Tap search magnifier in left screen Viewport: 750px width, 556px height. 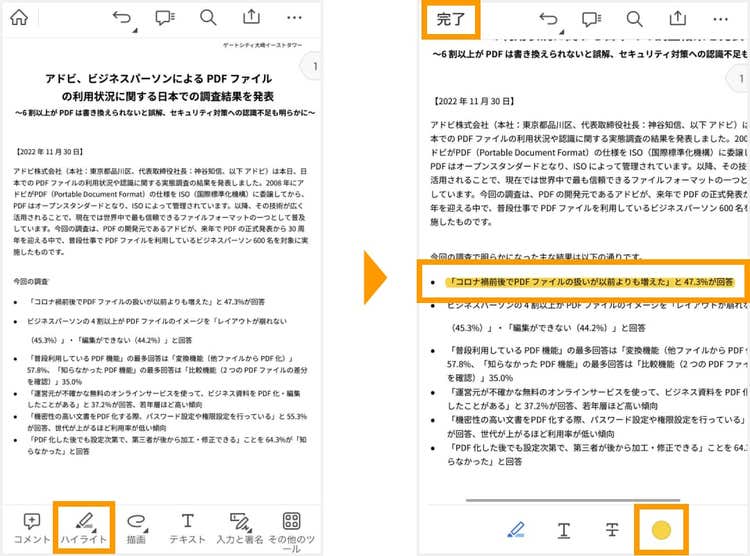pyautogui.click(x=208, y=18)
